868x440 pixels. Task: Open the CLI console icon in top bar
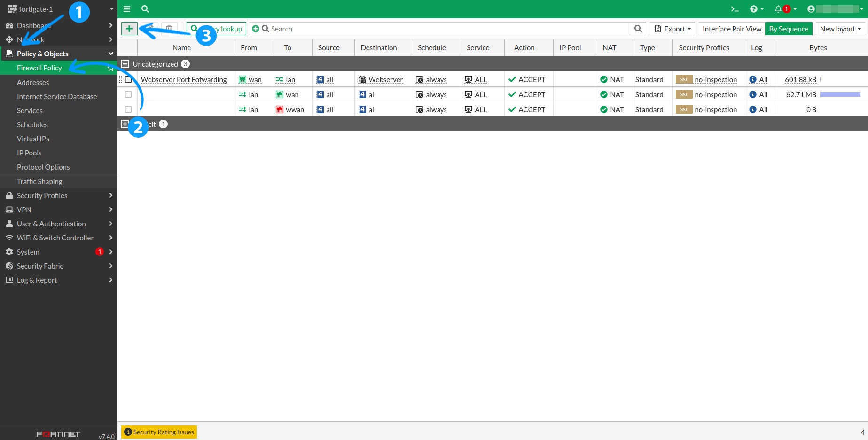(x=735, y=9)
